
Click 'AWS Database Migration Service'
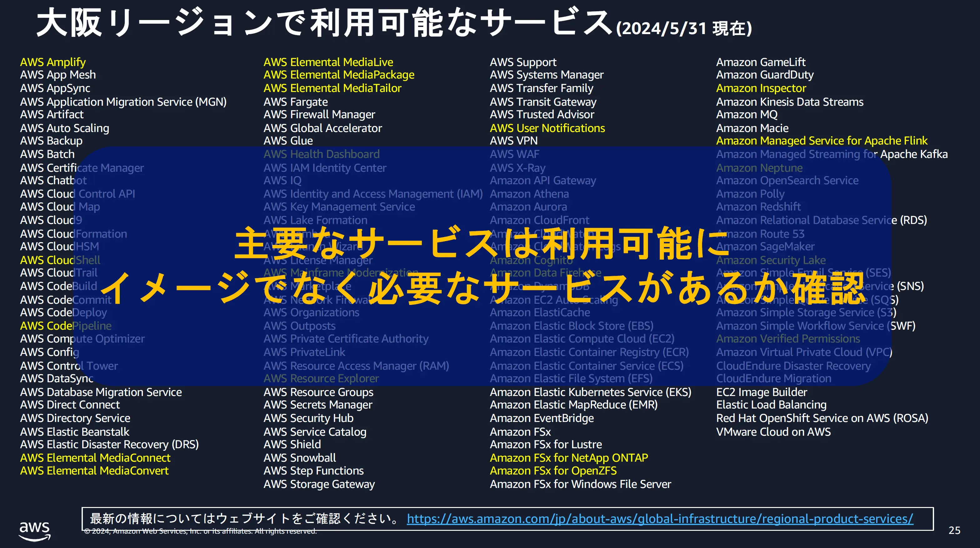pos(101,392)
